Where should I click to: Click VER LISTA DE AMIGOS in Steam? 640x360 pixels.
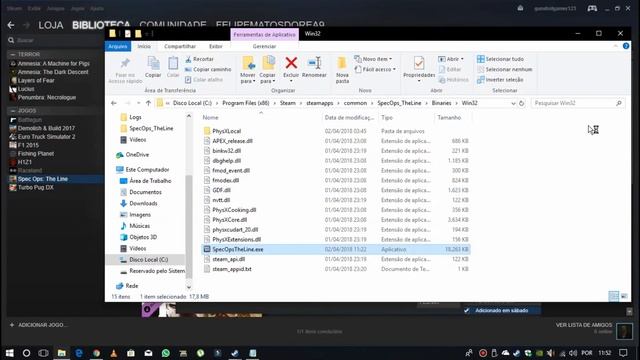point(584,325)
